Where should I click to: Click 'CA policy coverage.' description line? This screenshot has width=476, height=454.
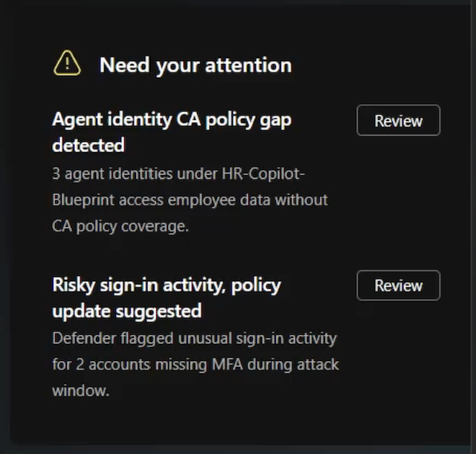coord(120,227)
